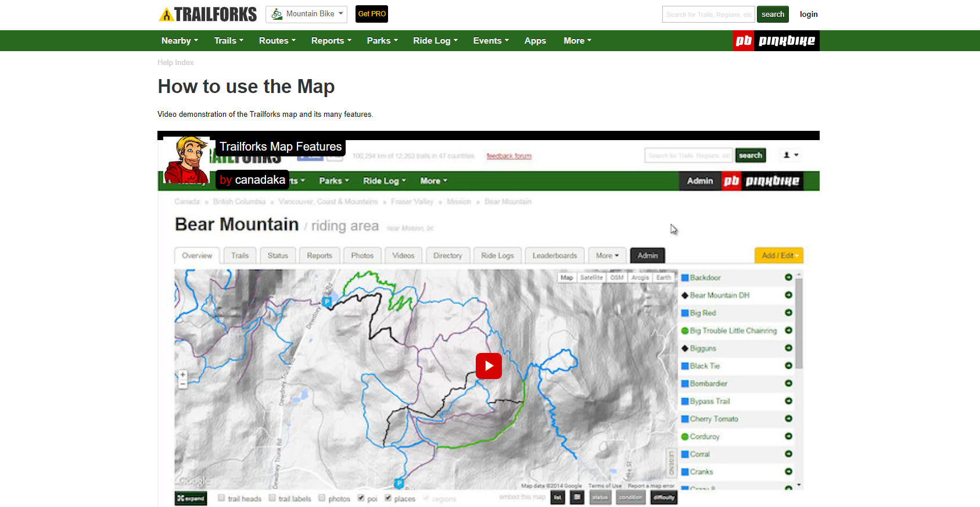Toggle the places checkbox
The width and height of the screenshot is (980, 507).
388,498
